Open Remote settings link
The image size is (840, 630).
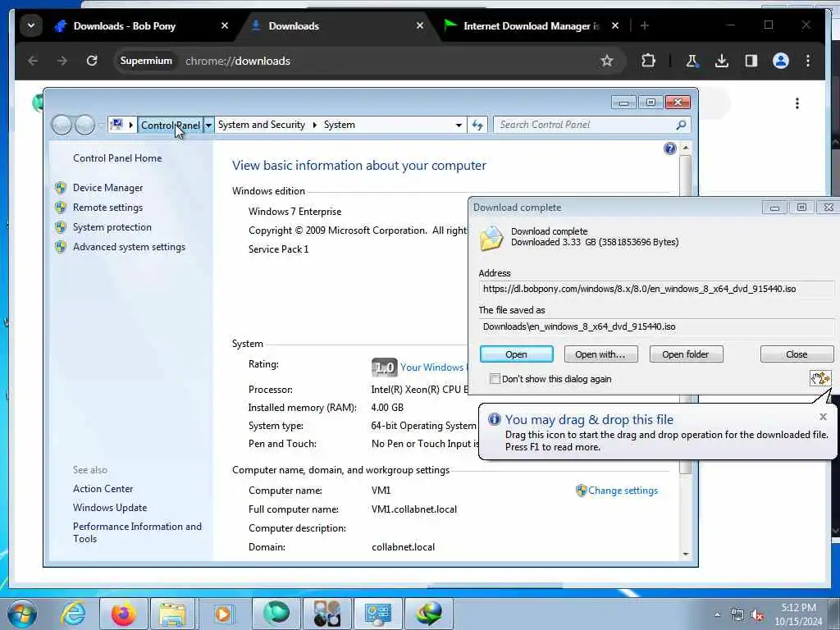(x=107, y=208)
